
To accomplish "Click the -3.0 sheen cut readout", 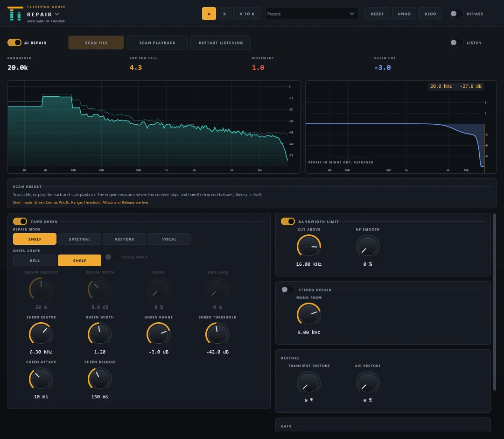I will (x=383, y=68).
